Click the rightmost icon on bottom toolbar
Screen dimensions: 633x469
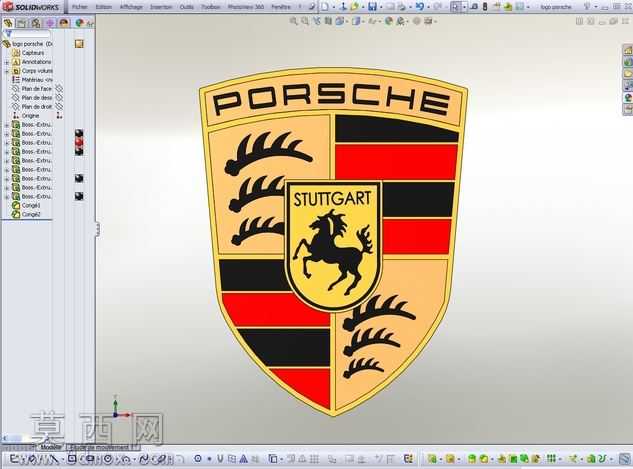(625, 459)
